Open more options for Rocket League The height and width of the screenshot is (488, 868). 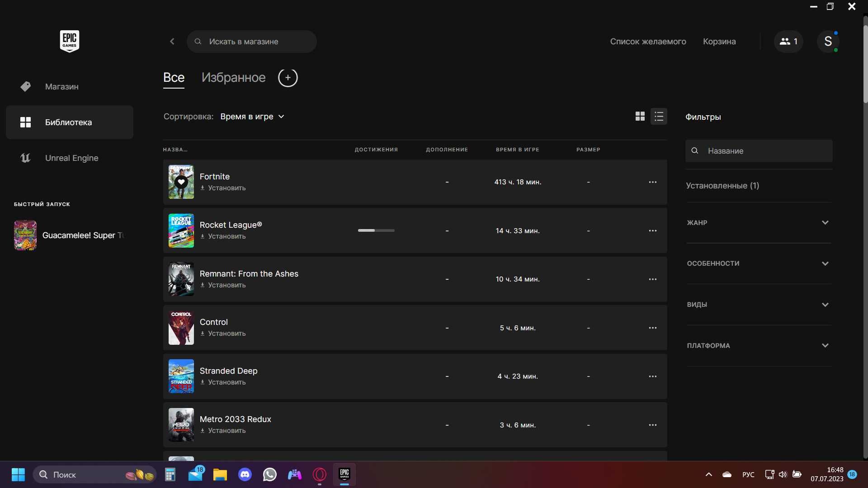pos(653,231)
